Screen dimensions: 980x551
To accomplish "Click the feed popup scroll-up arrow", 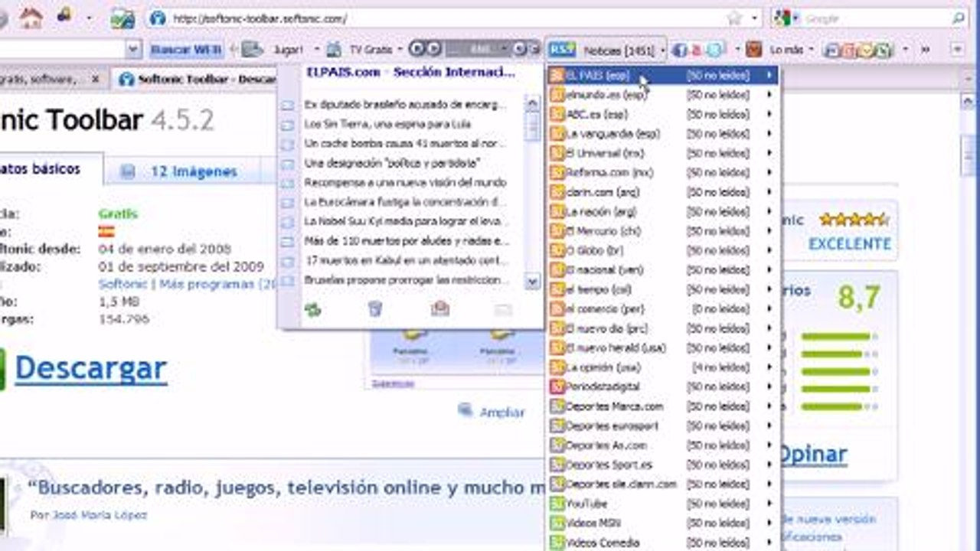I will 533,104.
